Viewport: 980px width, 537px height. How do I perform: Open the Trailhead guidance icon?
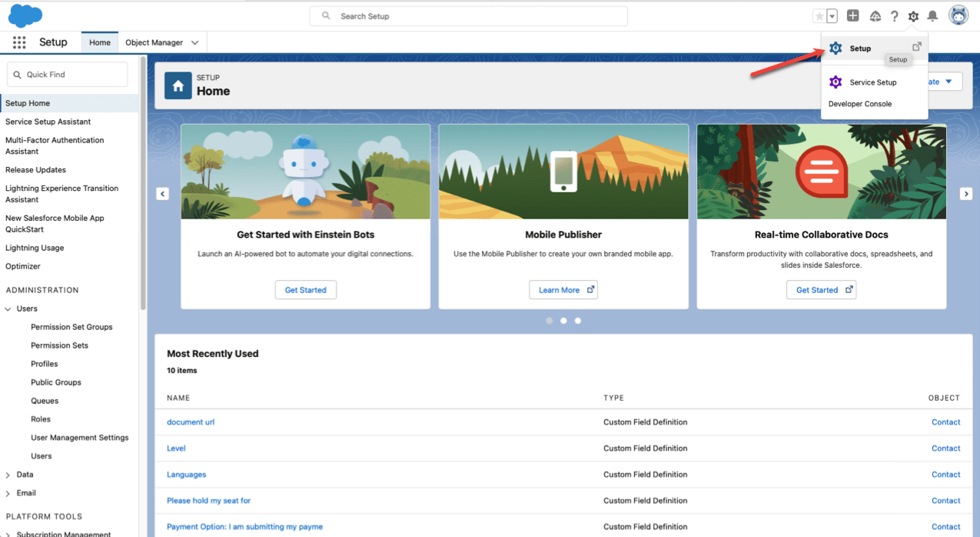(x=875, y=16)
